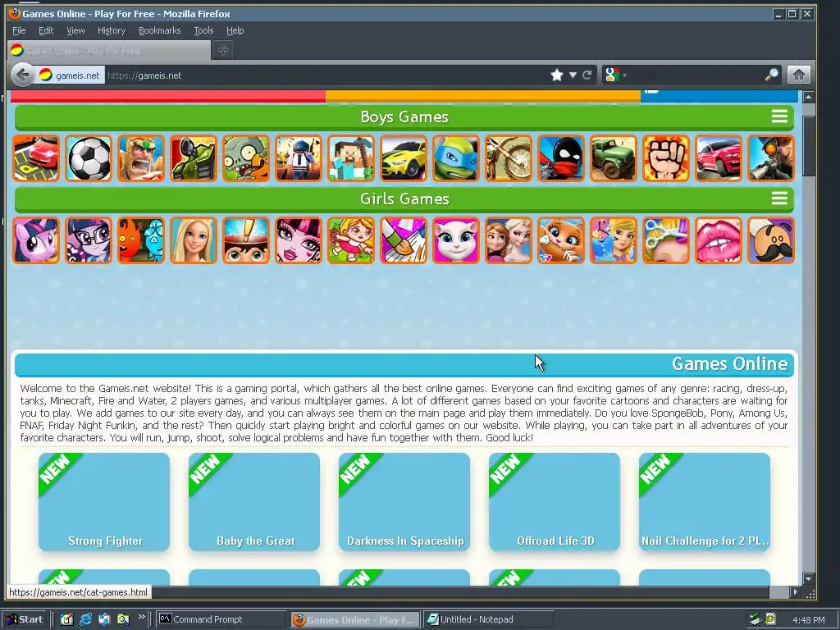This screenshot has height=630, width=840.
Task: Go back with the browser back arrow
Action: click(22, 75)
